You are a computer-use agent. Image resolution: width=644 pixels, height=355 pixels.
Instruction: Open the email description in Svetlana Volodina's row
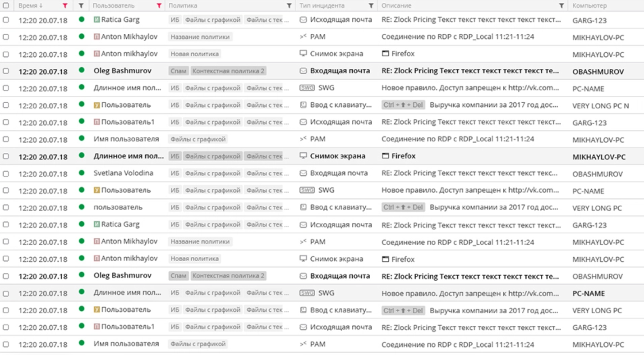470,173
